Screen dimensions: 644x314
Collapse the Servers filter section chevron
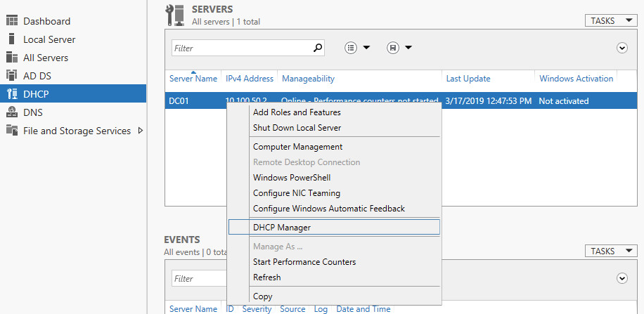(622, 48)
